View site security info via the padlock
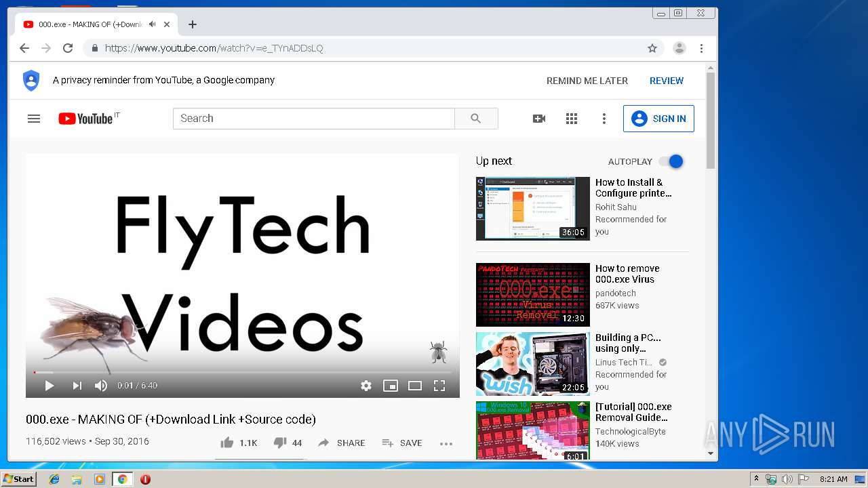Screen dimensions: 868x488 94,48
